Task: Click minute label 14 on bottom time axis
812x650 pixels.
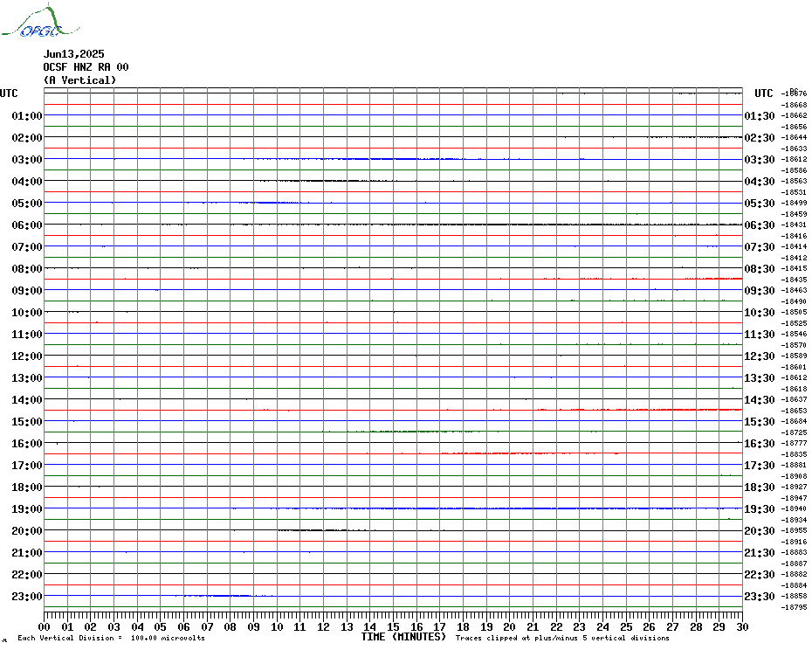Action: point(369,627)
